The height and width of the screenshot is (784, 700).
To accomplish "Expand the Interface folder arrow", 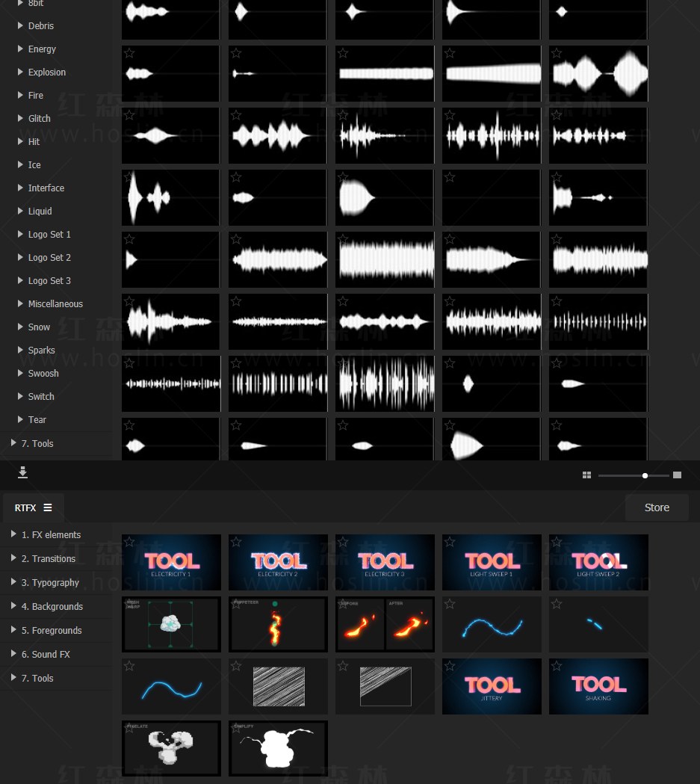I will [20, 188].
